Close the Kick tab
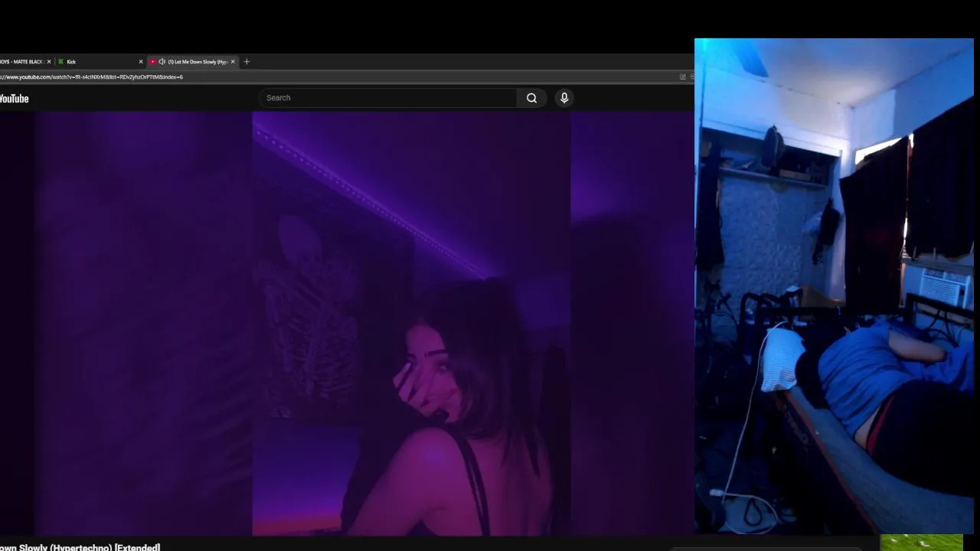The width and height of the screenshot is (980, 551). tap(141, 61)
